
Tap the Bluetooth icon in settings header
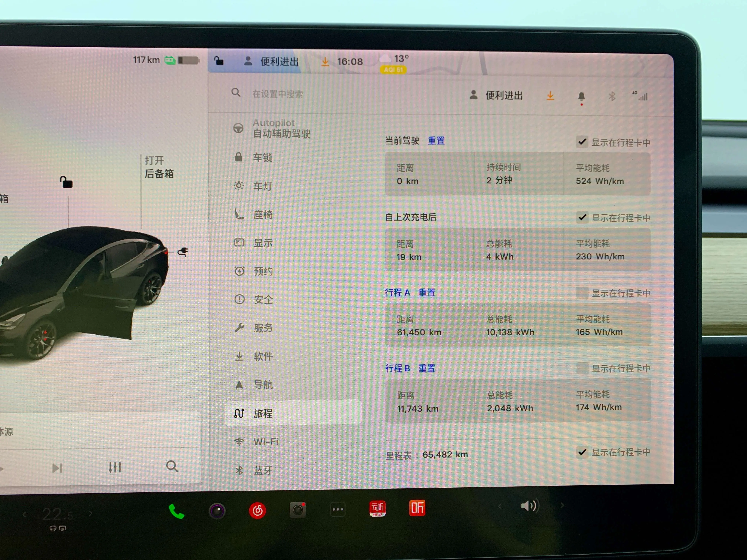[612, 96]
